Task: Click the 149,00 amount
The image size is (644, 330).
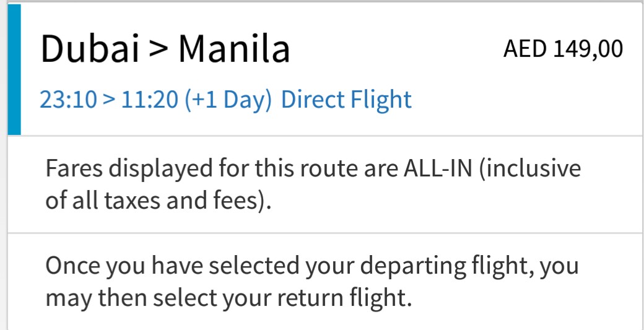Action: (x=588, y=50)
